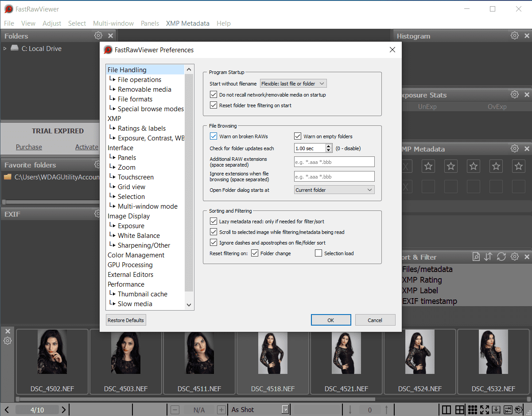This screenshot has height=416, width=532.
Task: Open the Panels menu
Action: coord(150,23)
